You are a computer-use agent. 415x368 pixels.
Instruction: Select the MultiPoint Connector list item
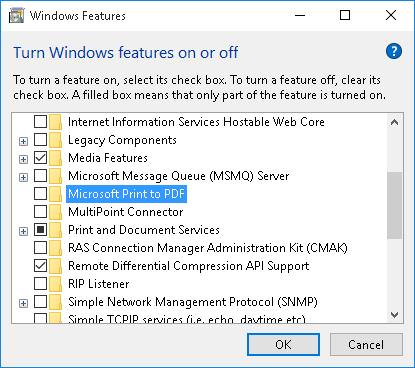[126, 212]
